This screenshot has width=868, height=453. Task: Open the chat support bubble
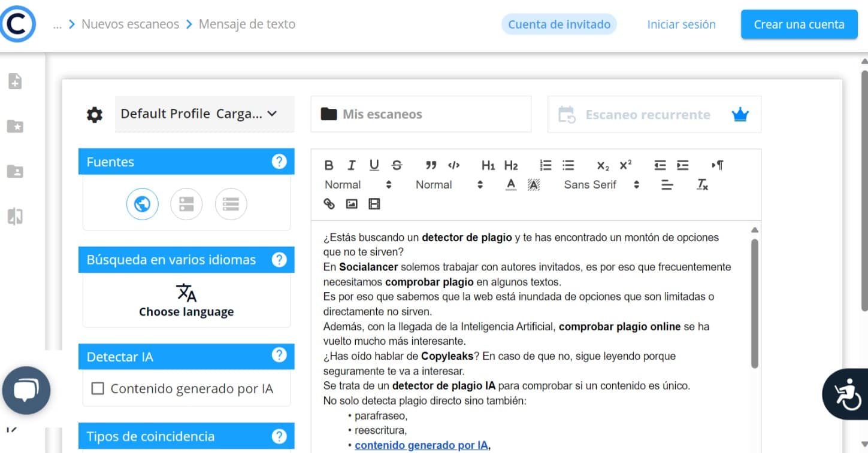[26, 391]
